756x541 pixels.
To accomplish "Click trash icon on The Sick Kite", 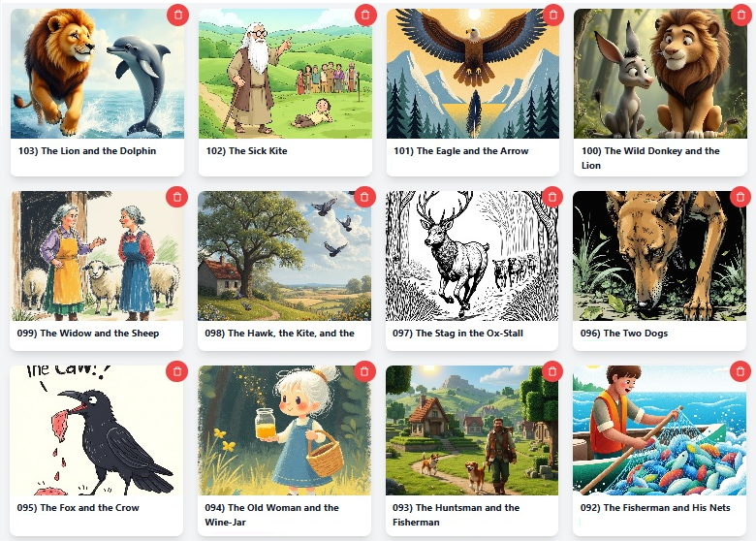I will pyautogui.click(x=365, y=15).
